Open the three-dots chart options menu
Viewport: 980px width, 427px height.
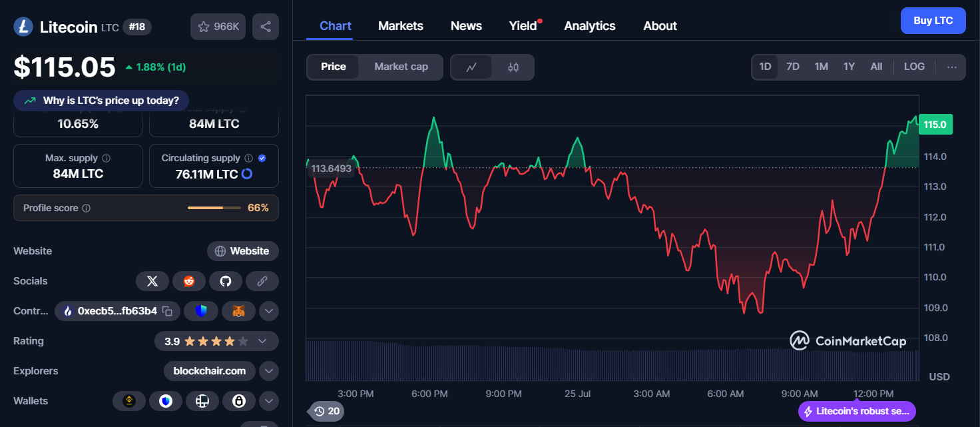point(952,67)
